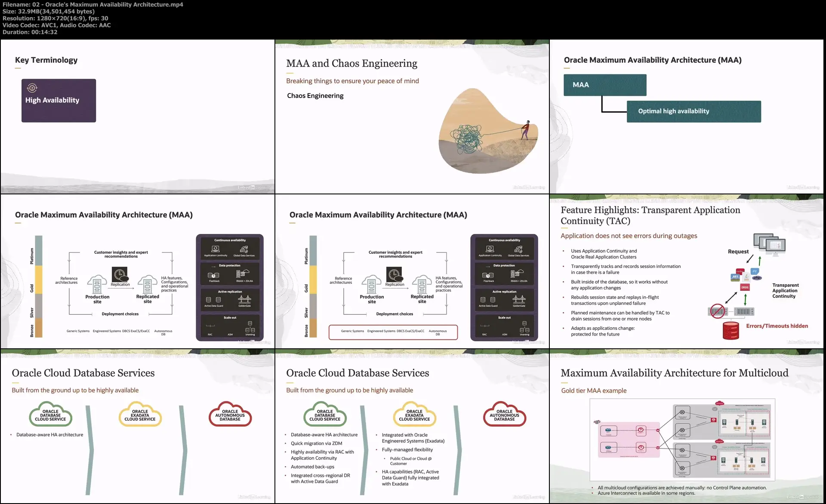The height and width of the screenshot is (504, 826).
Task: Click the teal MAA box
Action: coord(604,85)
